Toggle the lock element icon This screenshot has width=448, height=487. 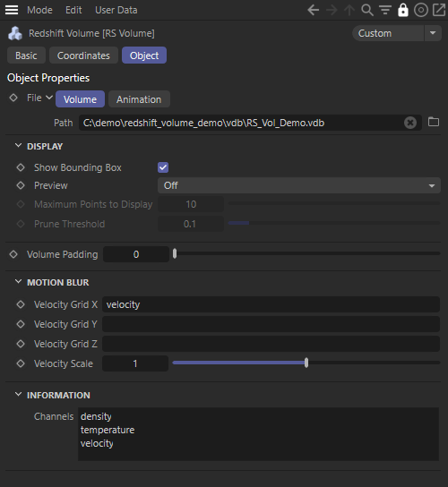coord(403,10)
